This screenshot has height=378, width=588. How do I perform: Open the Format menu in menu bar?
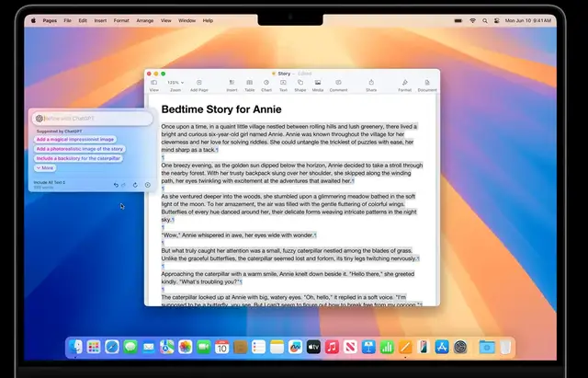121,19
